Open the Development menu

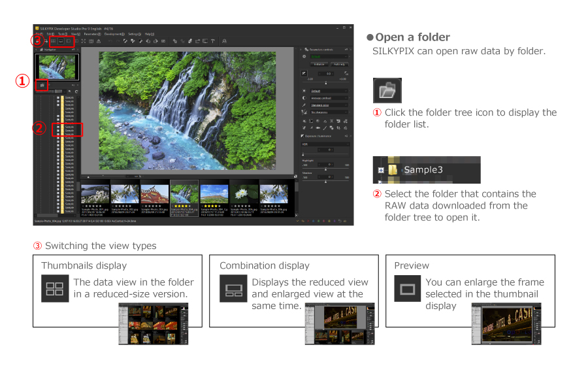click(114, 34)
